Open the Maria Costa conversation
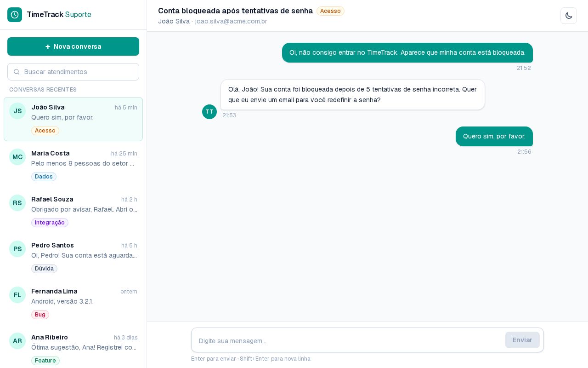Image resolution: width=588 pixels, height=368 pixels. [x=73, y=165]
